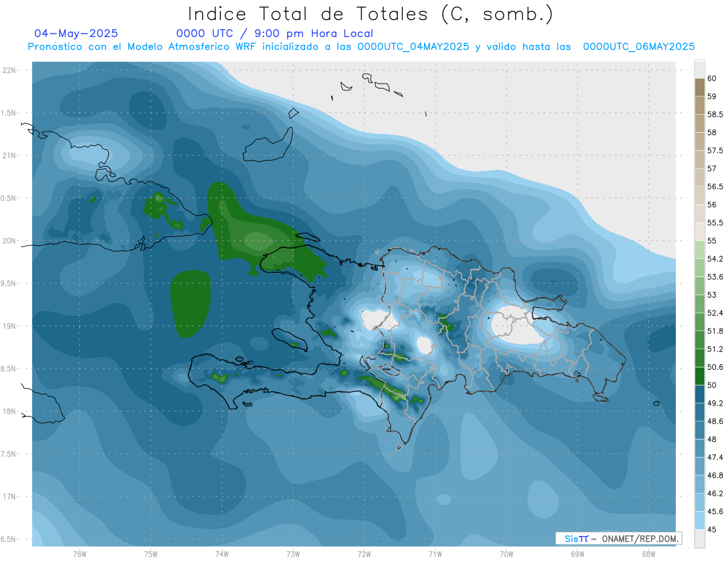Click the legend value '54.2'
Viewport: 728px width, 562px height.
click(x=715, y=259)
